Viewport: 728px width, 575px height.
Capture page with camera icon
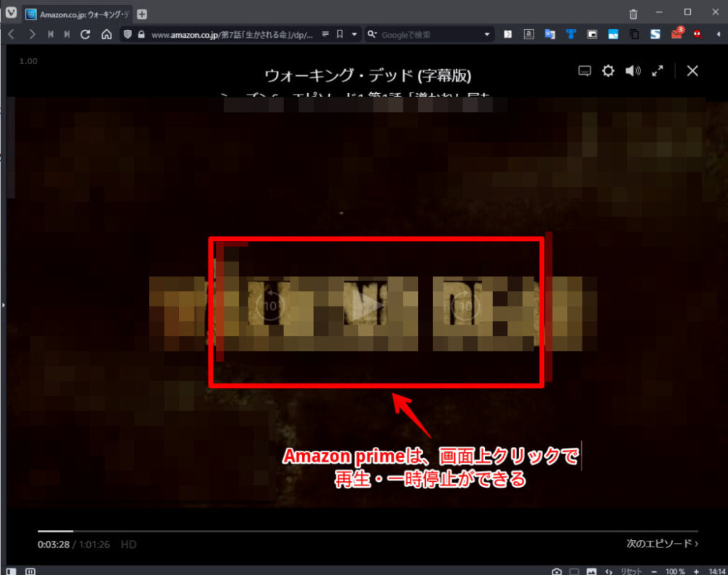pos(557,571)
